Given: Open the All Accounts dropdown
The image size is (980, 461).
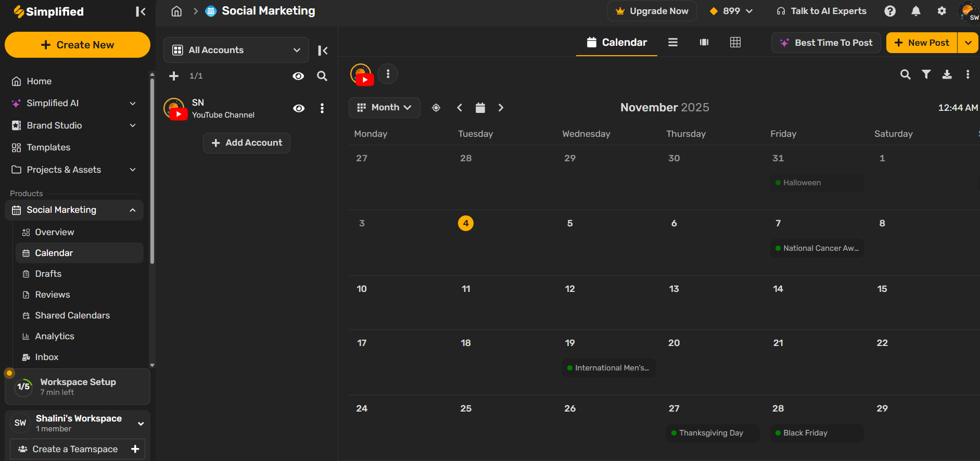Looking at the screenshot, I should click(236, 50).
